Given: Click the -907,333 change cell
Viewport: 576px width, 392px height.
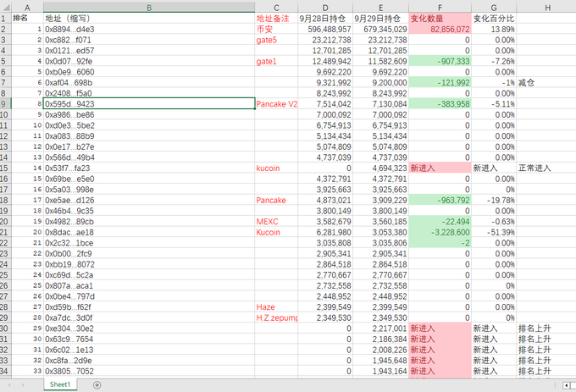Looking at the screenshot, I should point(440,61).
